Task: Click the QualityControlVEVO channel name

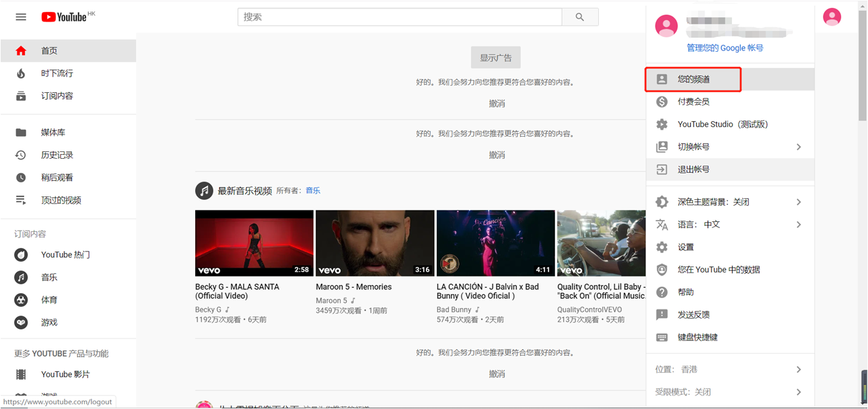Action: pyautogui.click(x=589, y=310)
